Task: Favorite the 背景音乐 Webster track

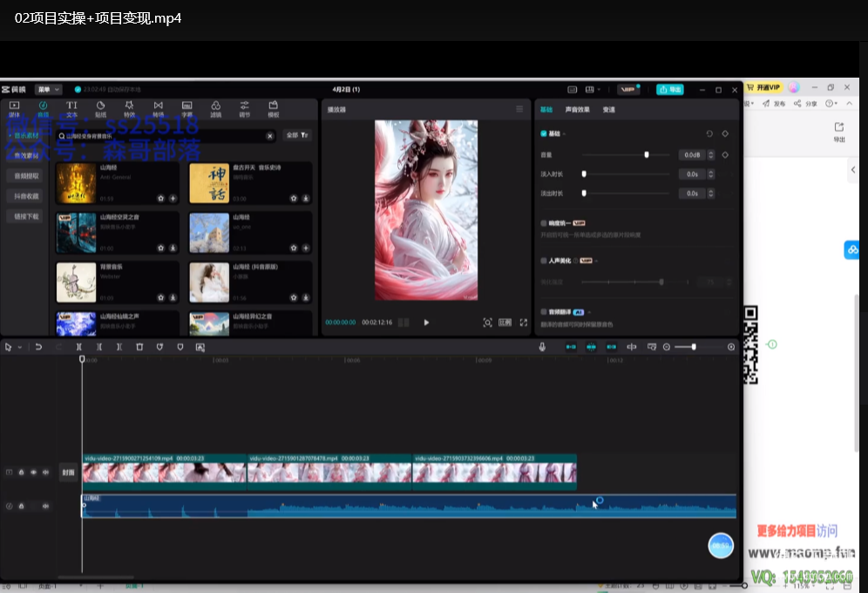Action: pyautogui.click(x=160, y=297)
